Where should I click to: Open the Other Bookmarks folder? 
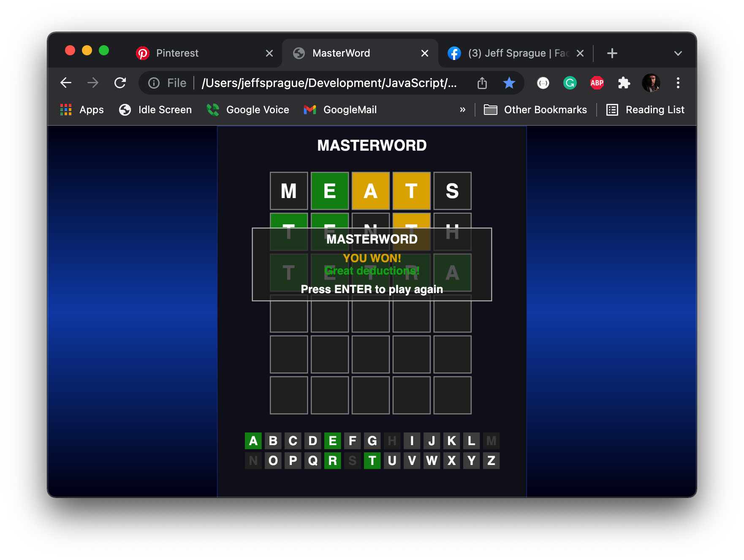[535, 110]
